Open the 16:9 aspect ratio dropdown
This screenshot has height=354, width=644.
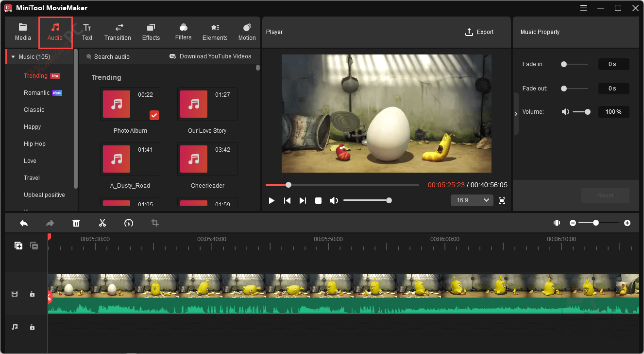coord(472,200)
